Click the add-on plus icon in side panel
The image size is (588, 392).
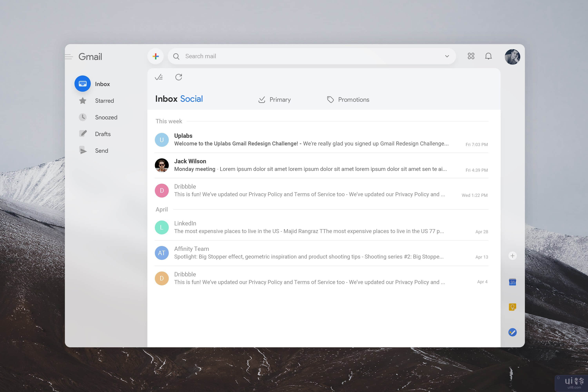point(512,256)
